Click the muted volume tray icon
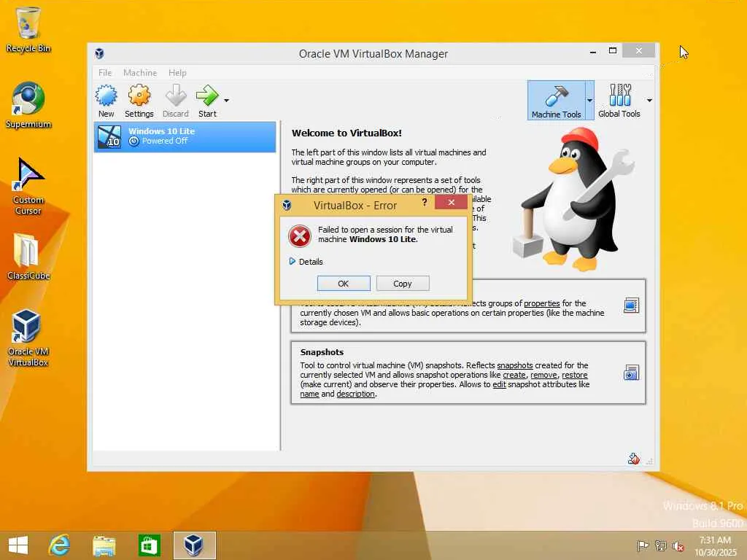Image resolution: width=747 pixels, height=560 pixels. [x=678, y=545]
